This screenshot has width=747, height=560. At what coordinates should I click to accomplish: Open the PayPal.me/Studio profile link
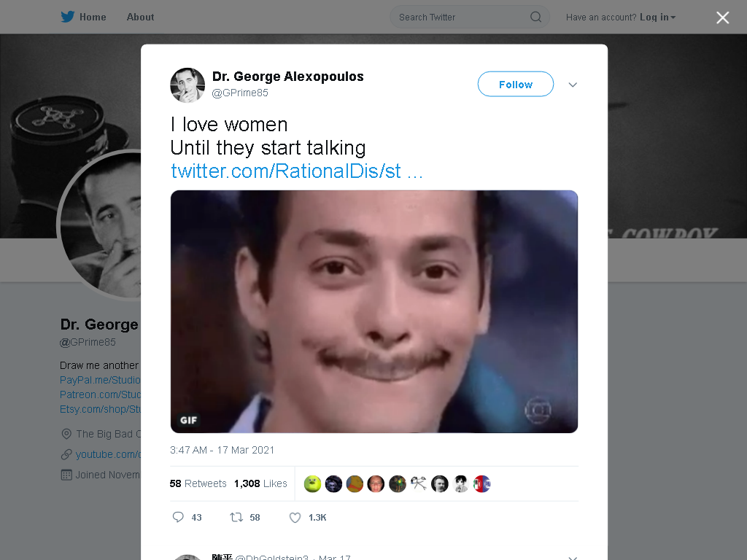(x=100, y=380)
